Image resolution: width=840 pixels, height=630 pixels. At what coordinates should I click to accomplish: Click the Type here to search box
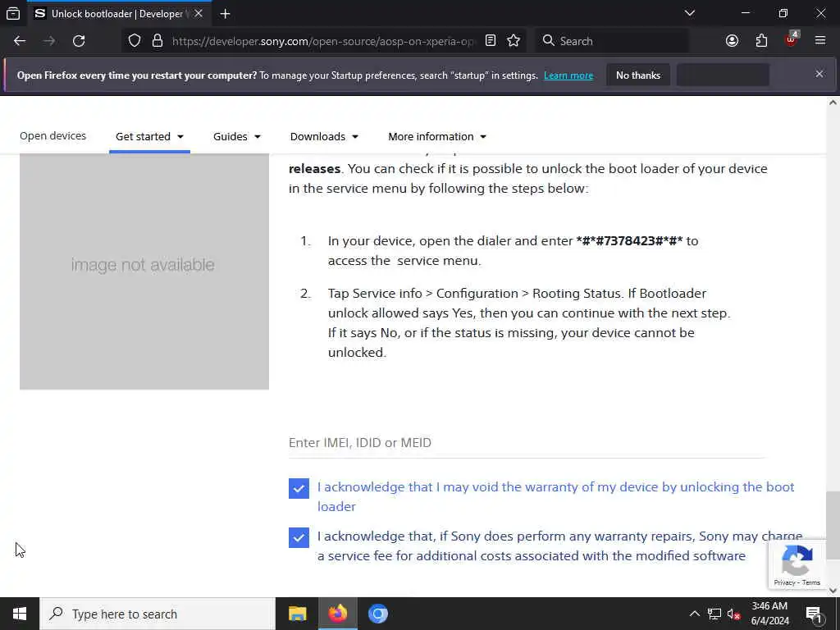(x=157, y=614)
